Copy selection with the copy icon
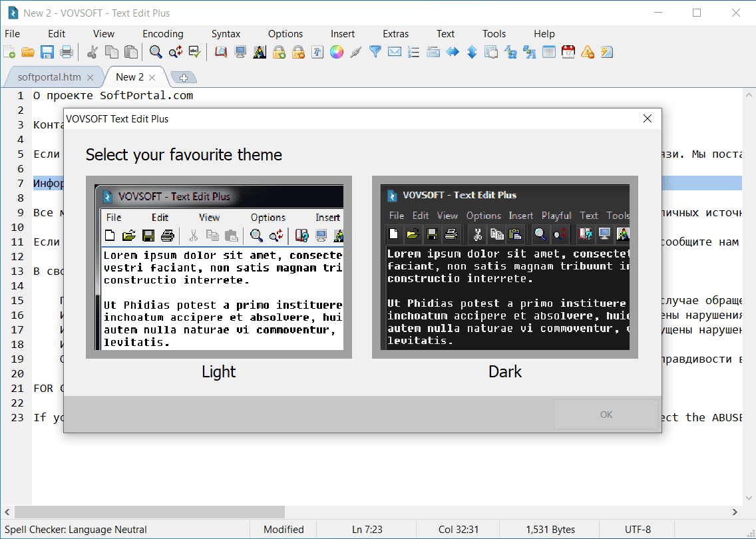This screenshot has width=756, height=539. 111,52
